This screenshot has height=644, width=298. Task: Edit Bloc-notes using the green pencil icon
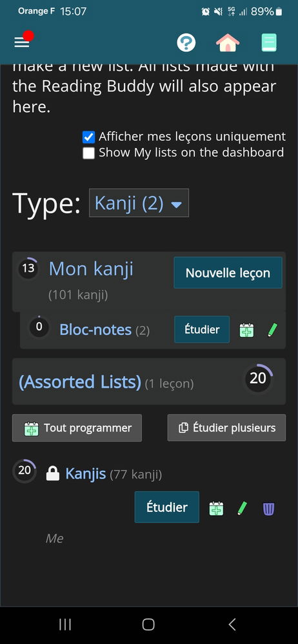pos(272,330)
